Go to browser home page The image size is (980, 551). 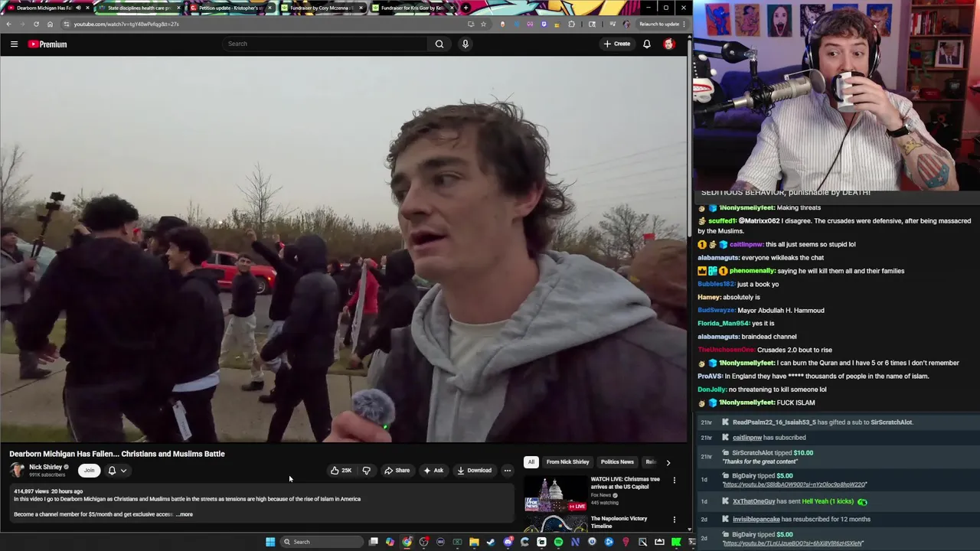point(50,24)
